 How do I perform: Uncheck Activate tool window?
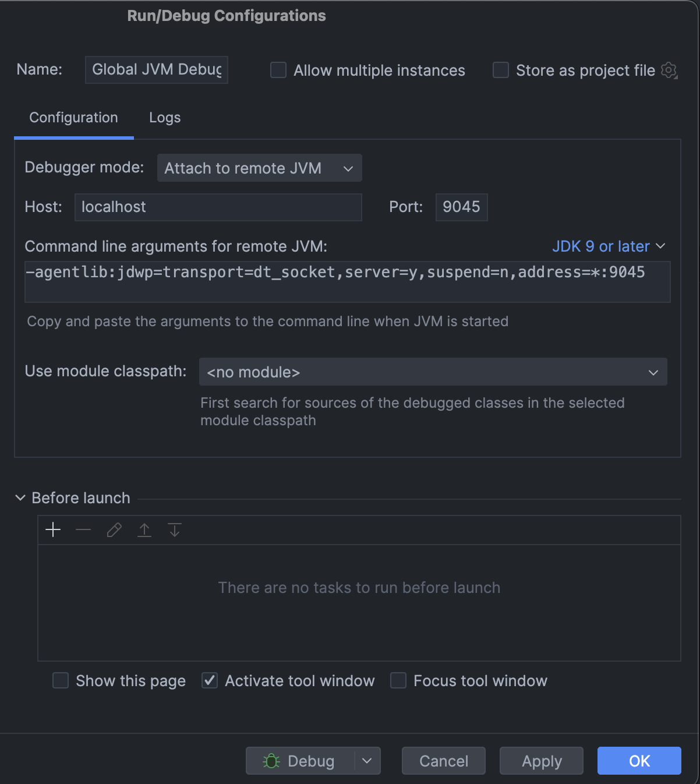(209, 680)
